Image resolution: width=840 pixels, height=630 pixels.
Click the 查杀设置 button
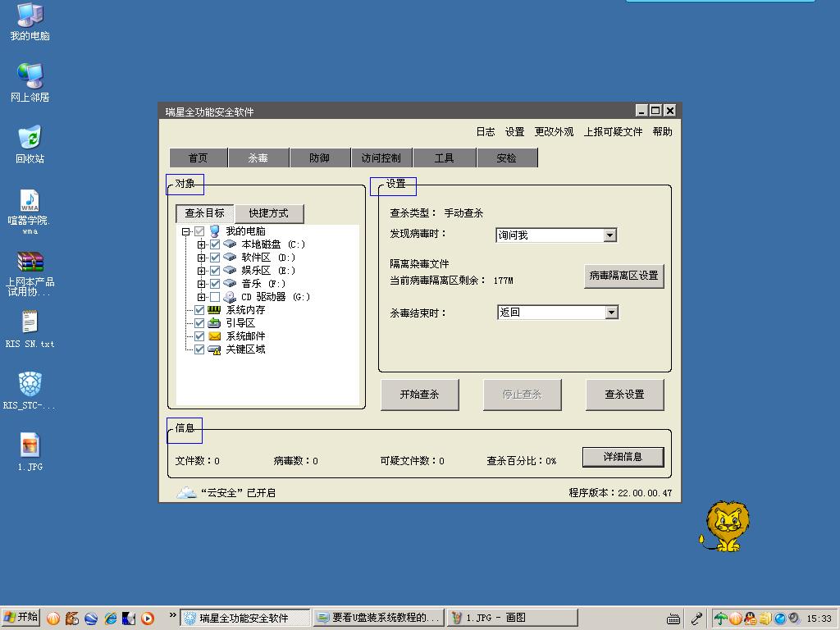click(x=624, y=395)
